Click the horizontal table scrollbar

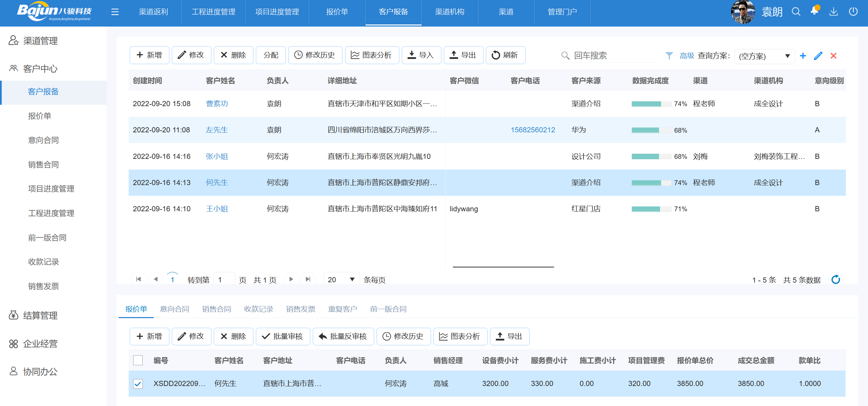503,267
